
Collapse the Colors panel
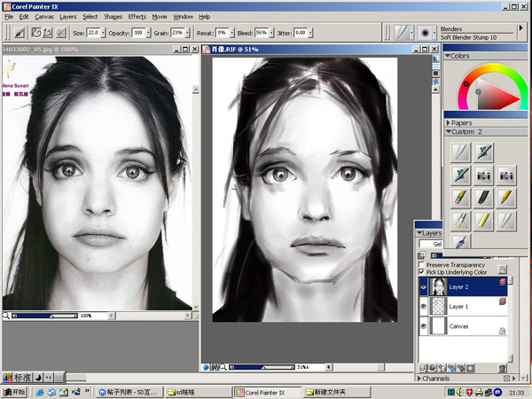[448, 56]
